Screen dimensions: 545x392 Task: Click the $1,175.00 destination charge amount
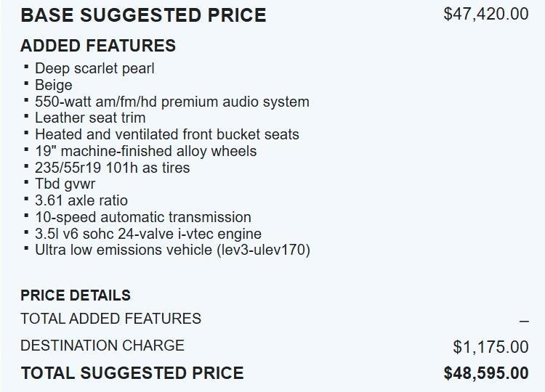click(x=490, y=348)
